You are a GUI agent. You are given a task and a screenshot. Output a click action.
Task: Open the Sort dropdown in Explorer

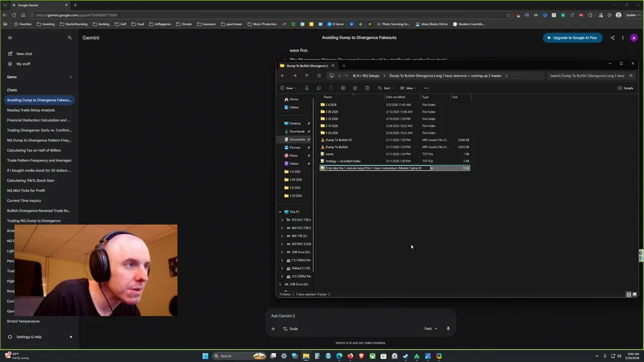pos(385,88)
